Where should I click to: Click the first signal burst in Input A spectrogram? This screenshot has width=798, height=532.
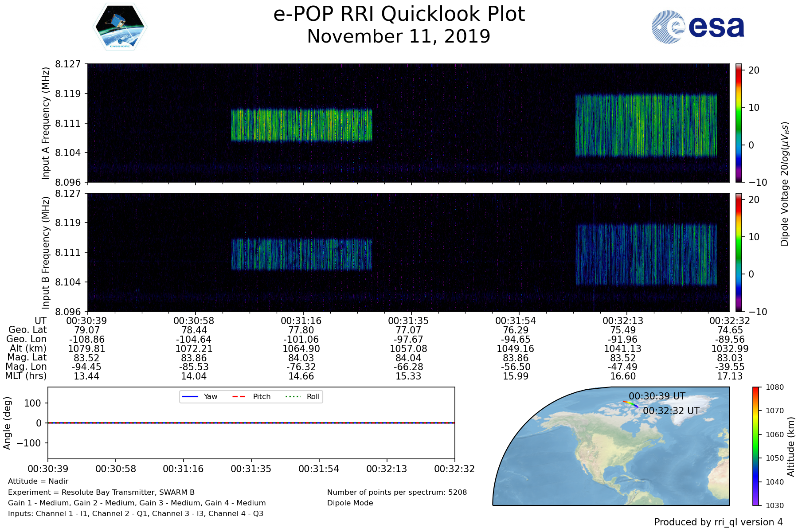pyautogui.click(x=301, y=125)
